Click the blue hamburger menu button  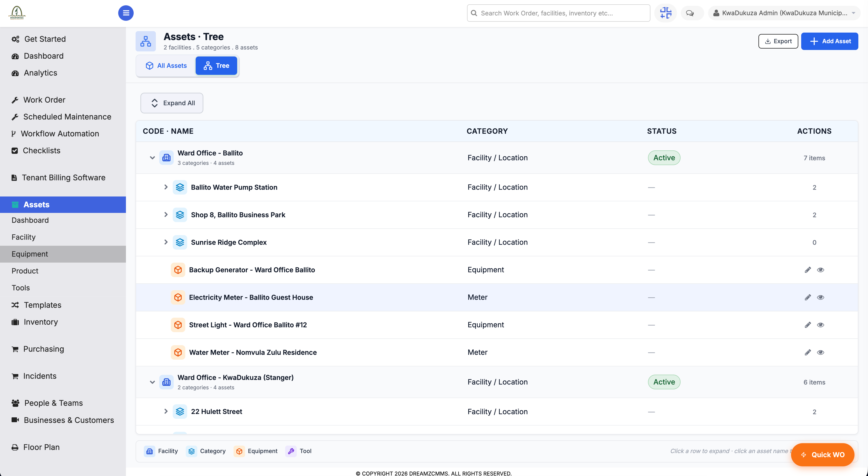coord(126,13)
